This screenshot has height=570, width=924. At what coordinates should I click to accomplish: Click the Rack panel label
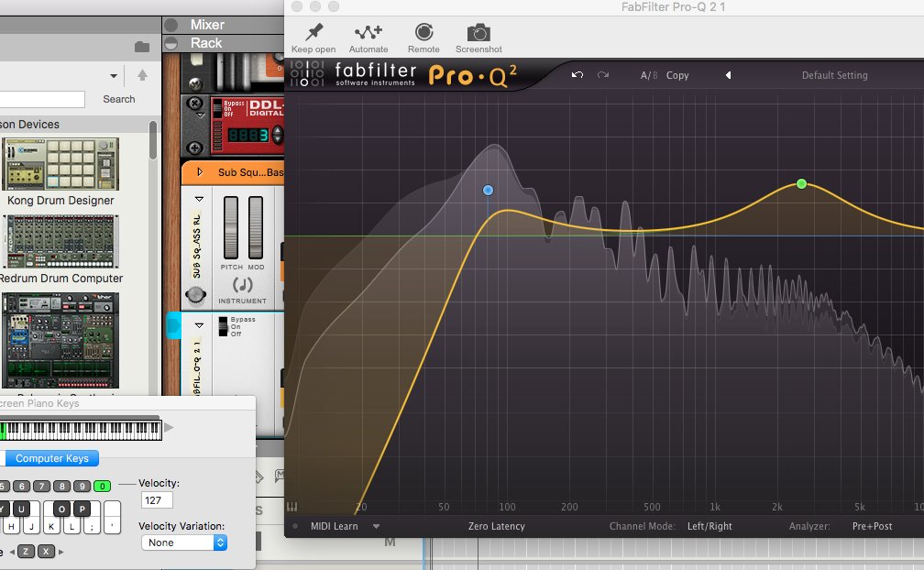click(206, 43)
